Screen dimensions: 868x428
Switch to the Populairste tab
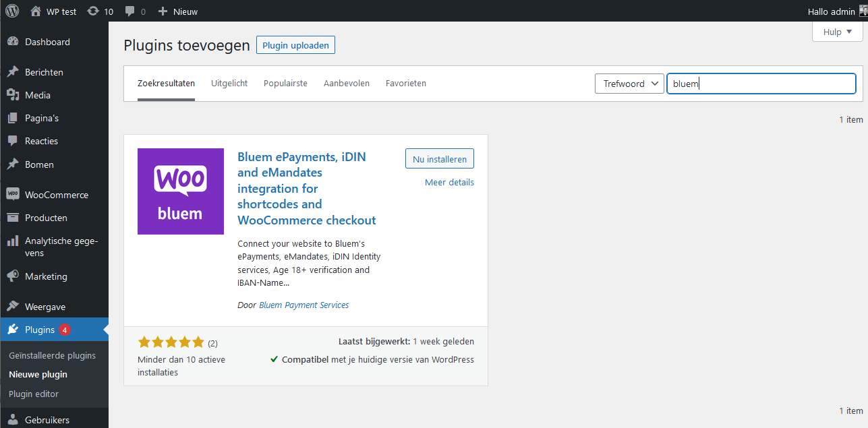[x=285, y=83]
